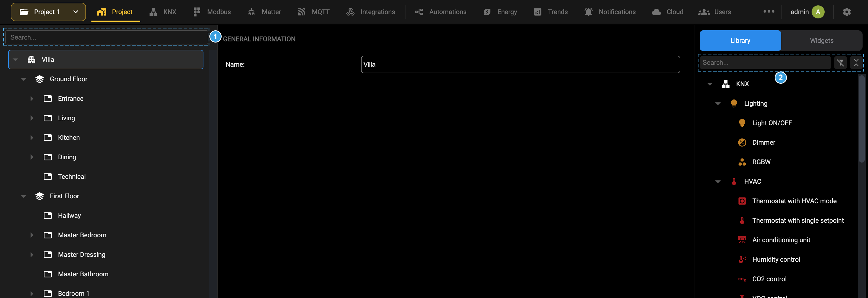Collapse the Villa tree node
The image size is (868, 298).
15,60
